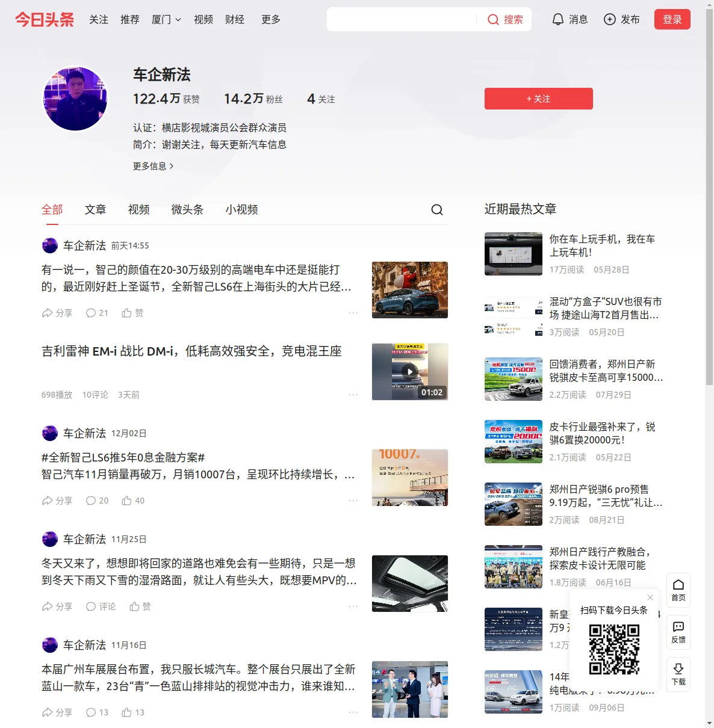Open the 10007 sales poster thumbnail
The width and height of the screenshot is (714, 728).
tap(410, 478)
